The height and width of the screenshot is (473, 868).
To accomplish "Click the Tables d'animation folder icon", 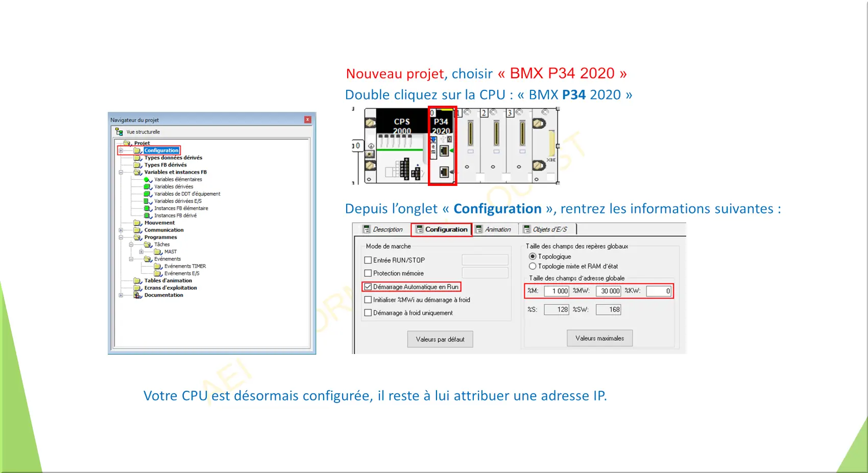I will [137, 280].
